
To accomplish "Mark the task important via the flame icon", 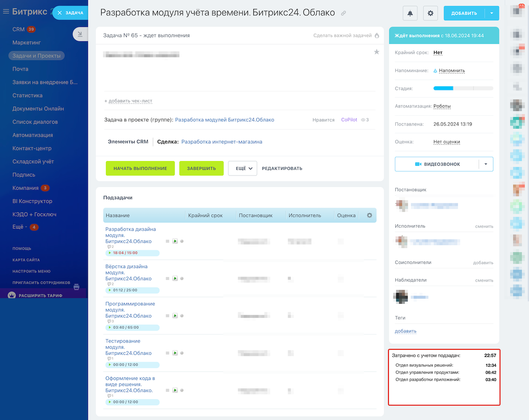I will [377, 36].
